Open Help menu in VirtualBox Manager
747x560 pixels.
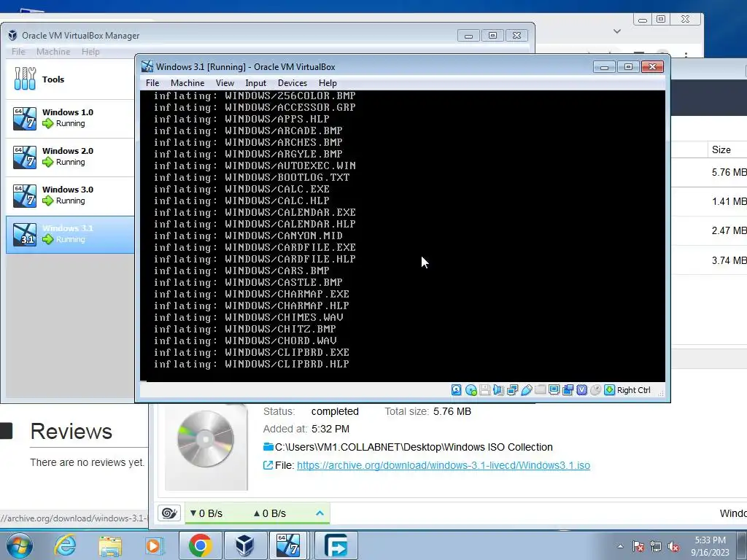click(90, 52)
